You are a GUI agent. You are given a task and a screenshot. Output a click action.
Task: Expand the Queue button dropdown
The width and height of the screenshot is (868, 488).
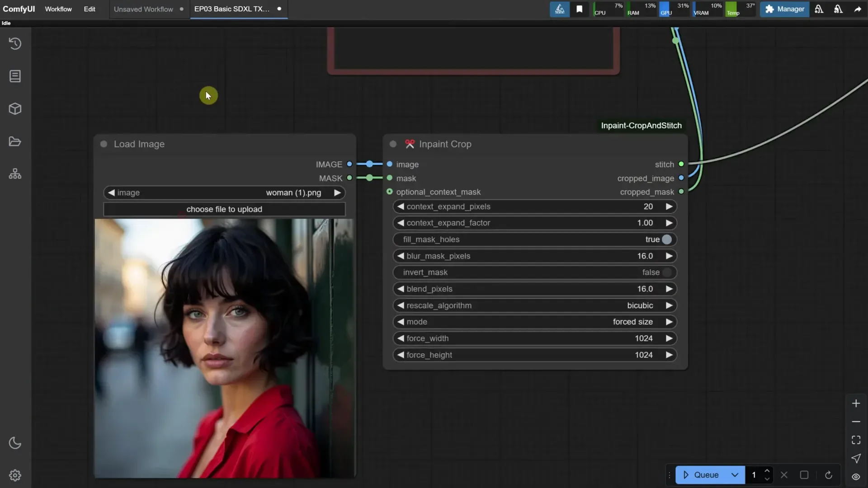click(x=735, y=475)
